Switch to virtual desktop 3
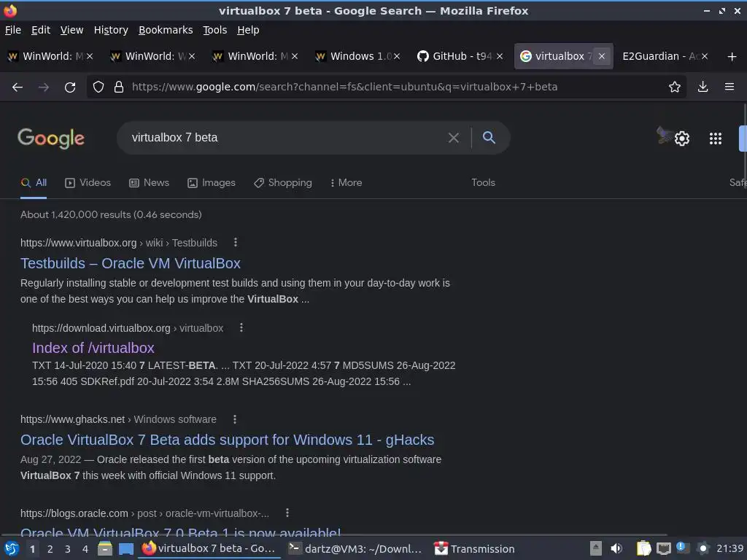 (68, 549)
